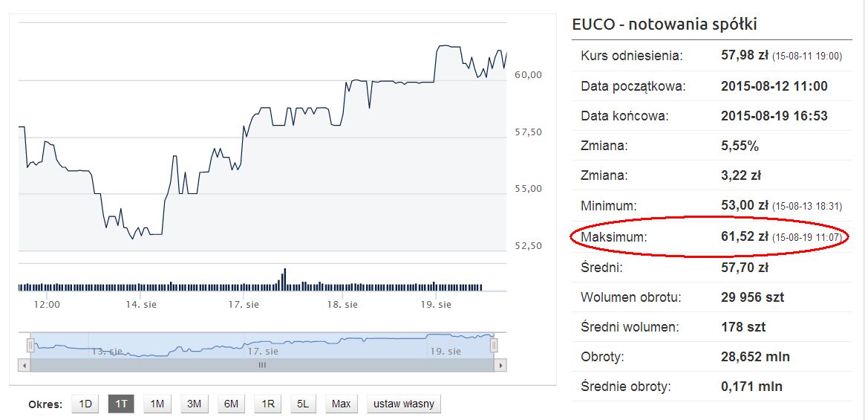Click the 14. sie label on x-axis

click(141, 304)
